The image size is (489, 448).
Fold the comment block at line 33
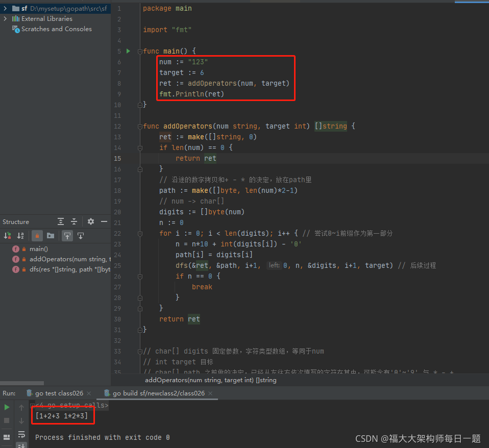click(x=140, y=352)
